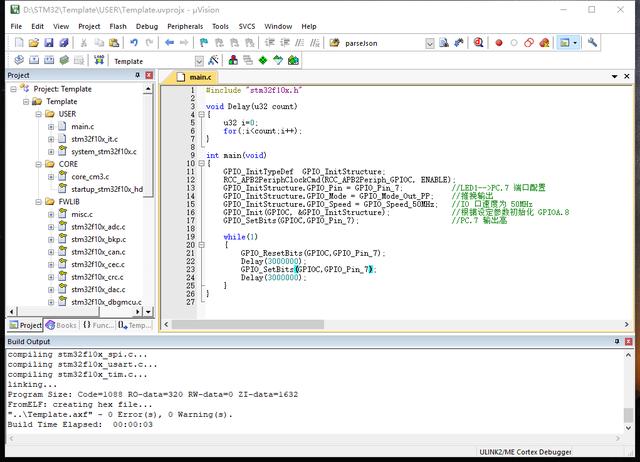
Task: Select stm32f10x_adc.c file
Action: click(98, 227)
